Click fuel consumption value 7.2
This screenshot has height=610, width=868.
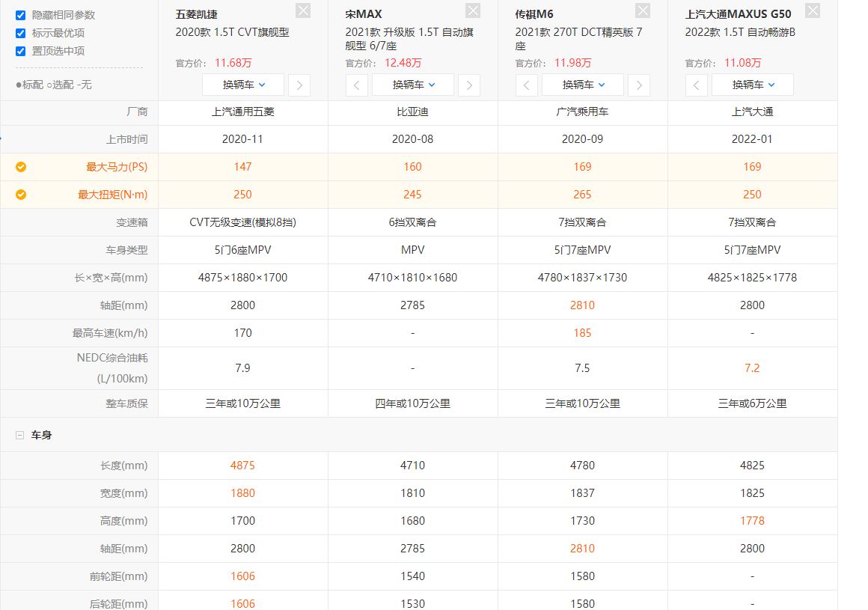point(752,368)
